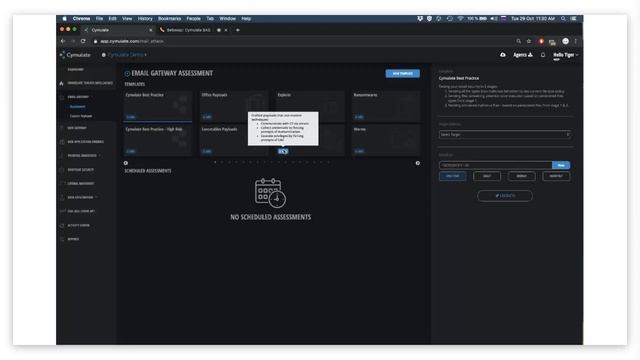Open Web Gateway in the sidebar
Screen dimensions: 640x360
(77, 128)
